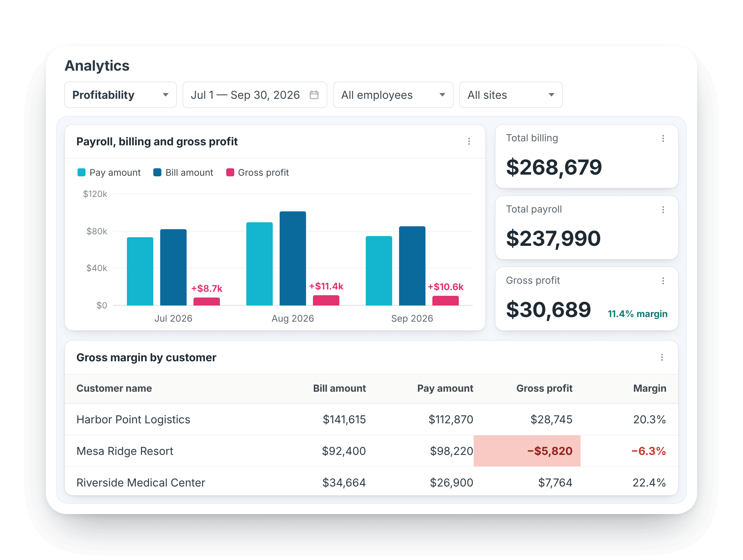Expand the All employees dropdown
Image resolution: width=743 pixels, height=560 pixels.
pos(393,95)
